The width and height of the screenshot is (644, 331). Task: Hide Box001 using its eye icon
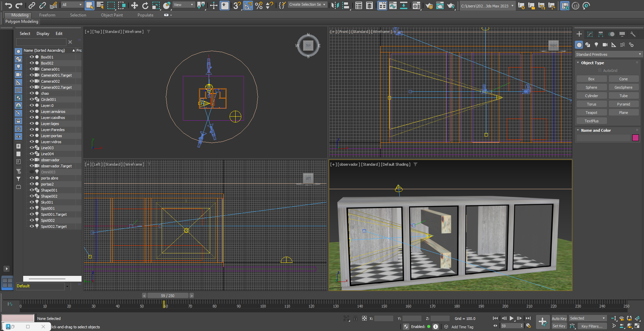[32, 57]
